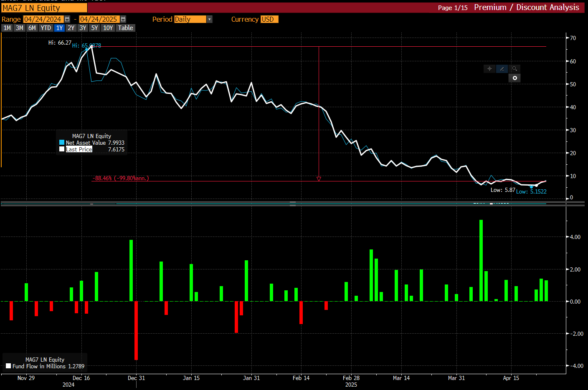Open the Daily period combo box
This screenshot has width=588, height=390.
(190, 19)
